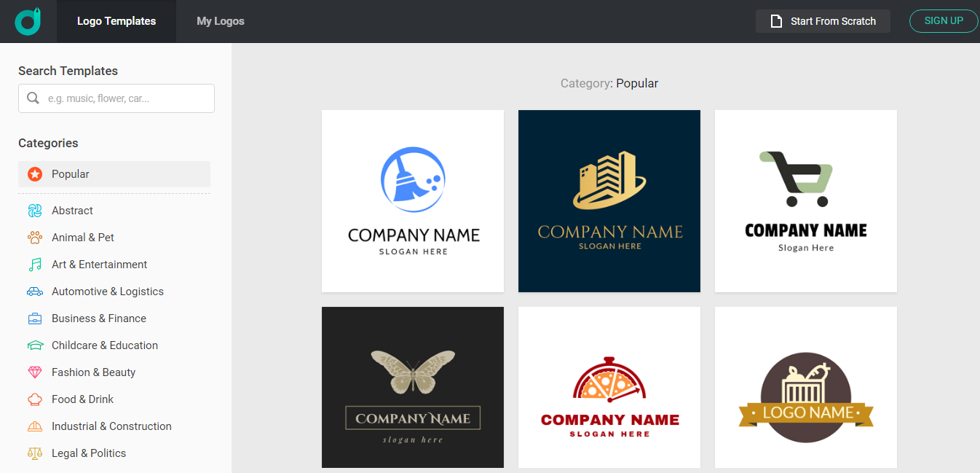Open the Logo Templates tab
Viewport: 980px width, 473px height.
pyautogui.click(x=116, y=21)
